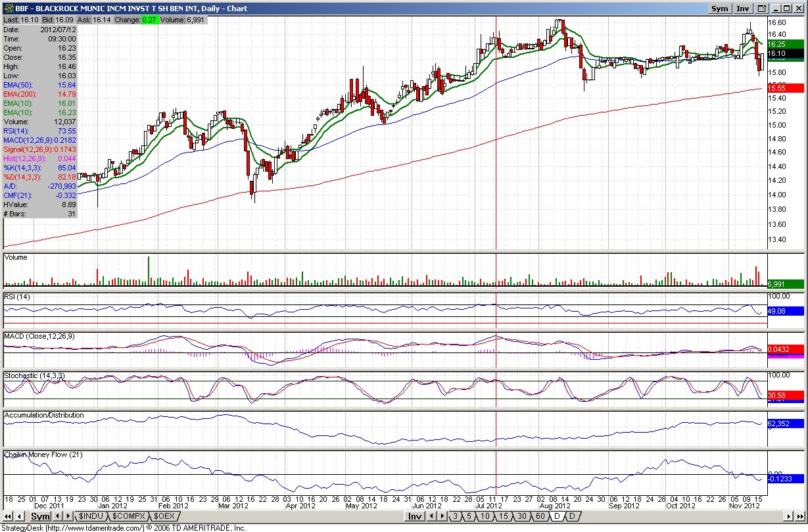The image size is (808, 532).
Task: Switch to the $INDU symbol tab
Action: pos(90,516)
